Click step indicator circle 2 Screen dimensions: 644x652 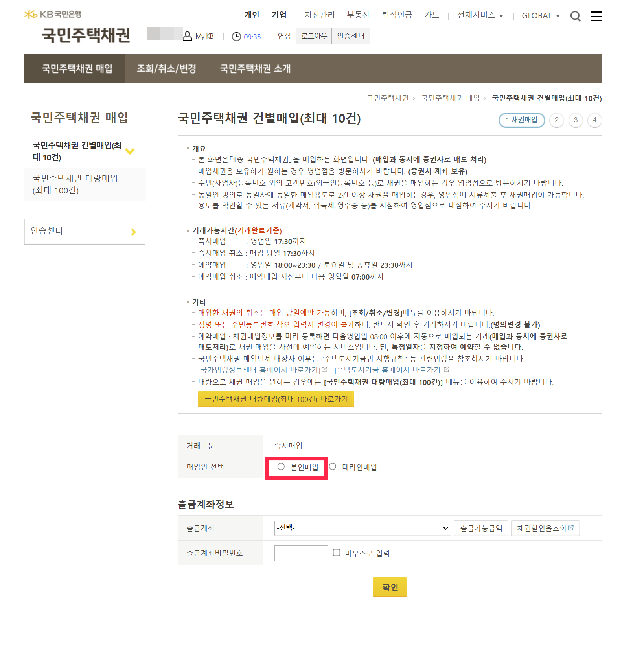556,120
